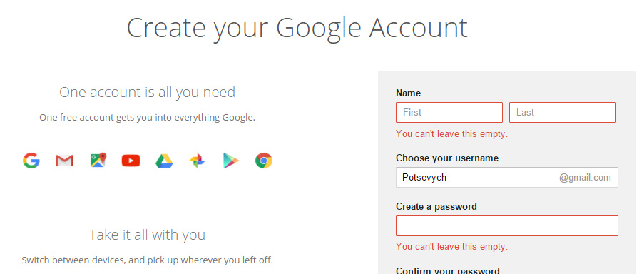Viewport: 644px width, 274px height.
Task: Click the Gmail envelope icon
Action: 64,161
